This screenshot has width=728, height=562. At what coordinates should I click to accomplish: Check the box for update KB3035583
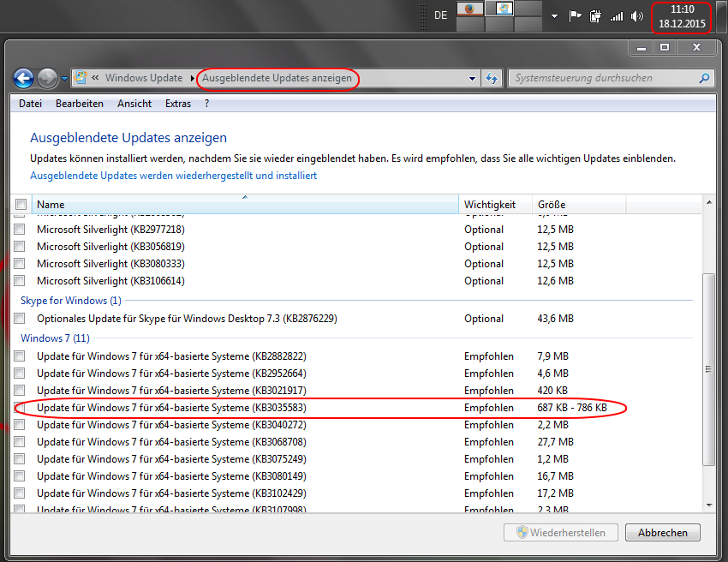(20, 408)
